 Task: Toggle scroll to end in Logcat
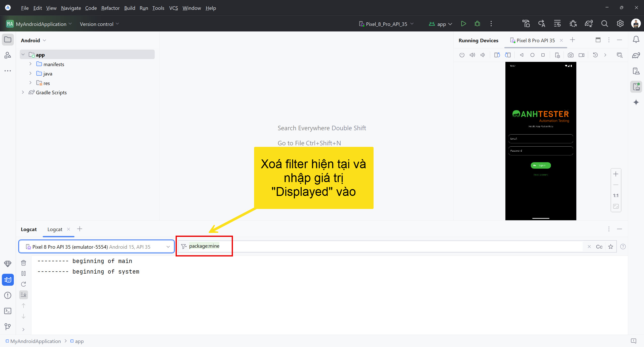[23, 295]
